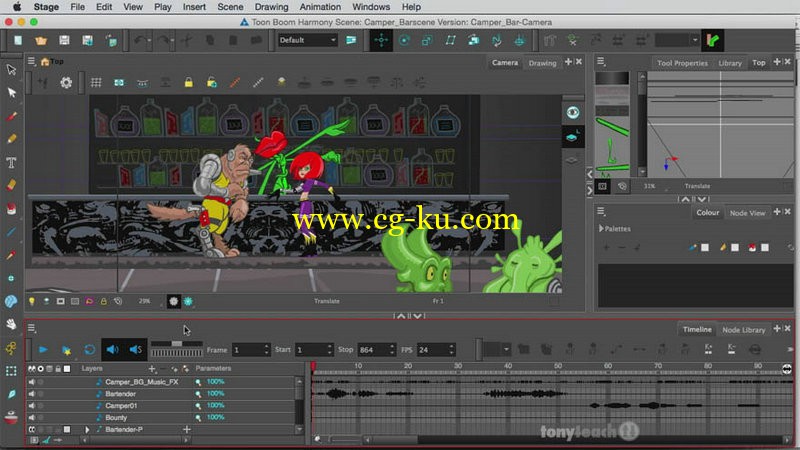Toggle the grid icon in Camera view

[x=96, y=83]
